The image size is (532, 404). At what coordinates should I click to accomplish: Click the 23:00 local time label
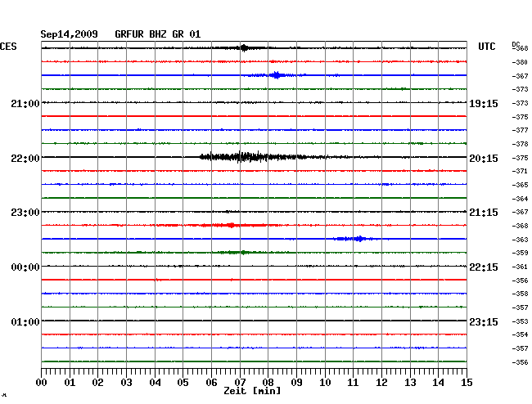25,213
